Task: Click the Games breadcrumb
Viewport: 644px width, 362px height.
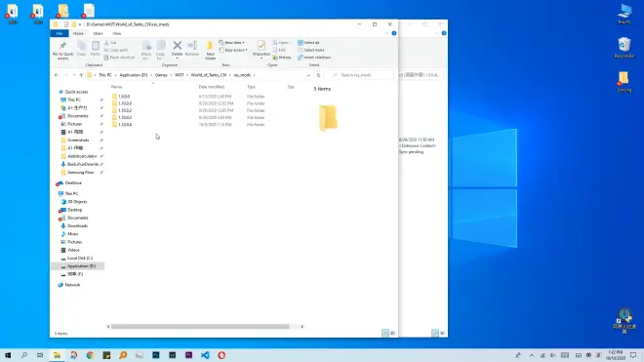Action: click(x=161, y=75)
